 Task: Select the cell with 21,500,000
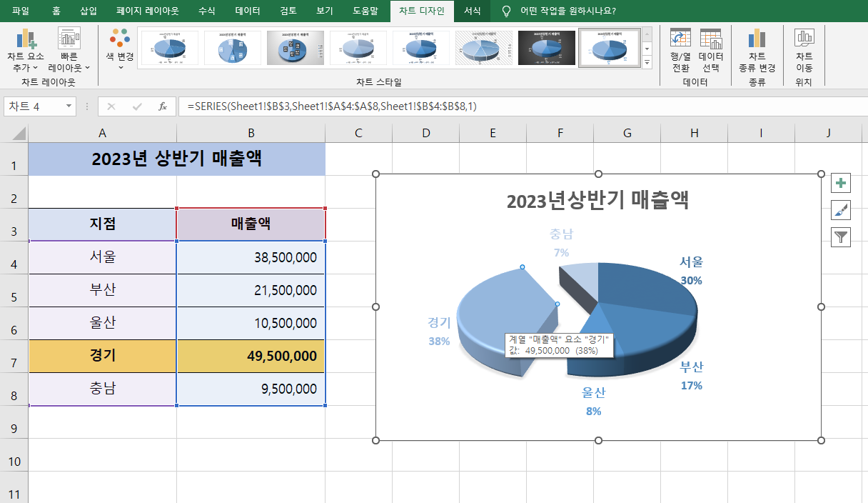point(251,290)
